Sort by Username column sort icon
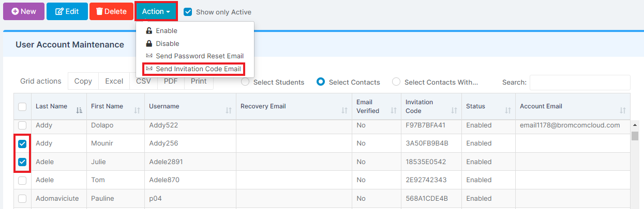This screenshot has height=209, width=644. 229,110
